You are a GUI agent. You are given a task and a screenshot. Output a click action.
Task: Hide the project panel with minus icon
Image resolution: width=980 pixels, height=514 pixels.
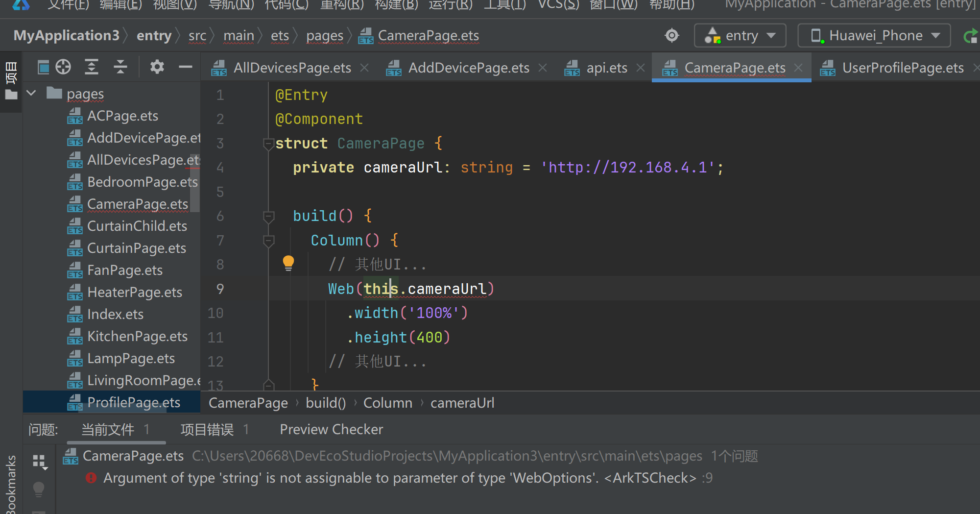click(x=185, y=67)
